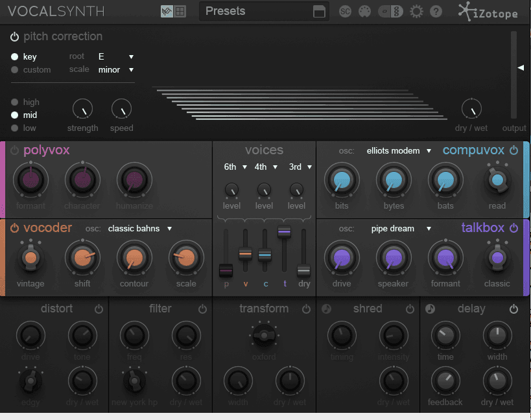
Task: Click the output level arrow marker
Action: [x=521, y=67]
